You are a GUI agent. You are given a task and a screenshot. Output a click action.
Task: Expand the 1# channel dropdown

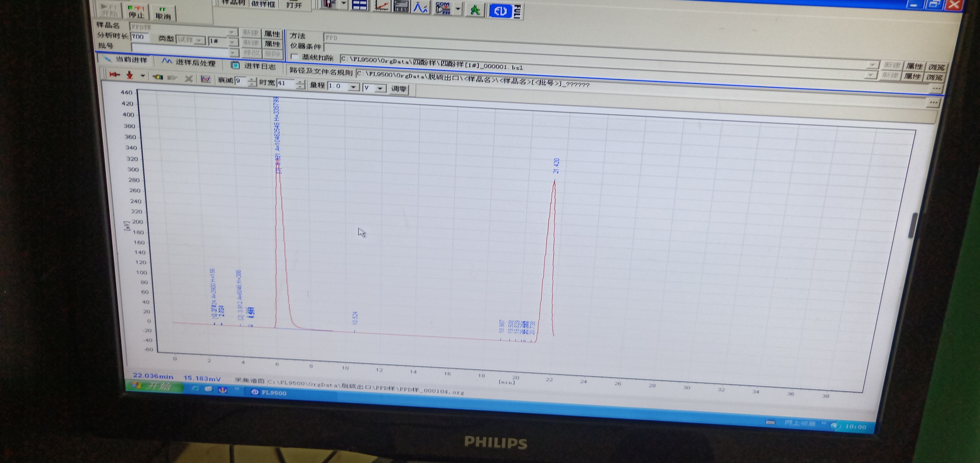tap(232, 42)
